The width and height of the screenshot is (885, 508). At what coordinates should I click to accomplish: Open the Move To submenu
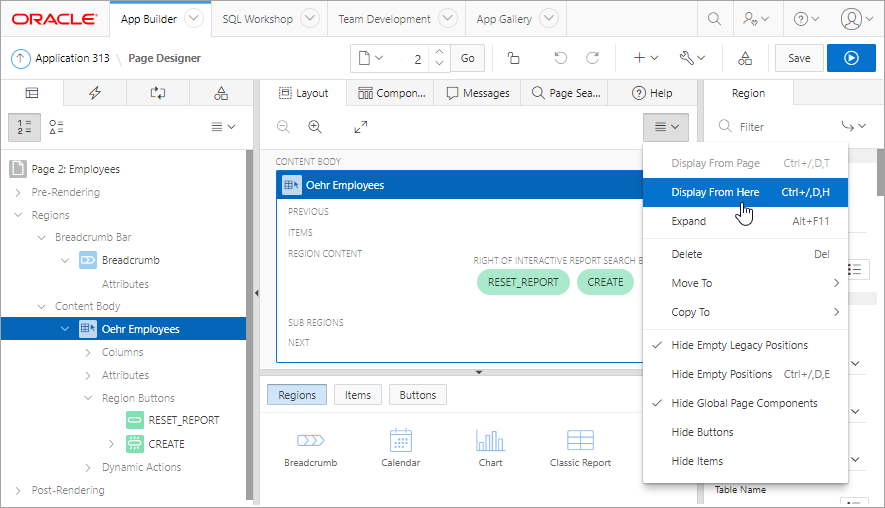[x=745, y=283]
